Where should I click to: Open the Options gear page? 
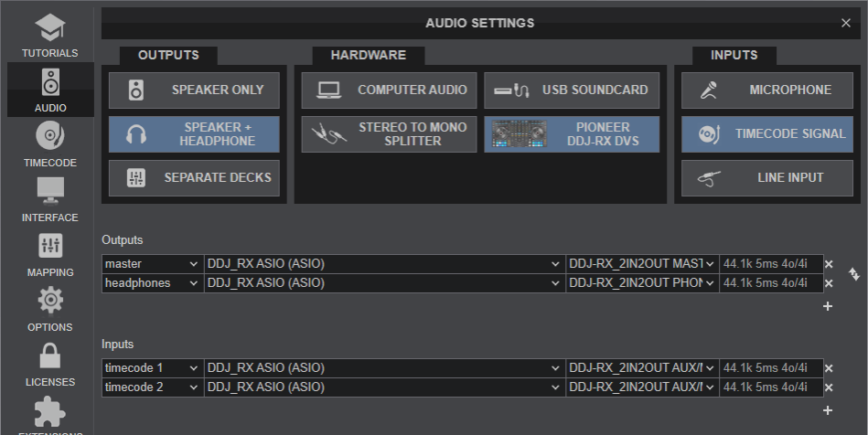pos(49,309)
